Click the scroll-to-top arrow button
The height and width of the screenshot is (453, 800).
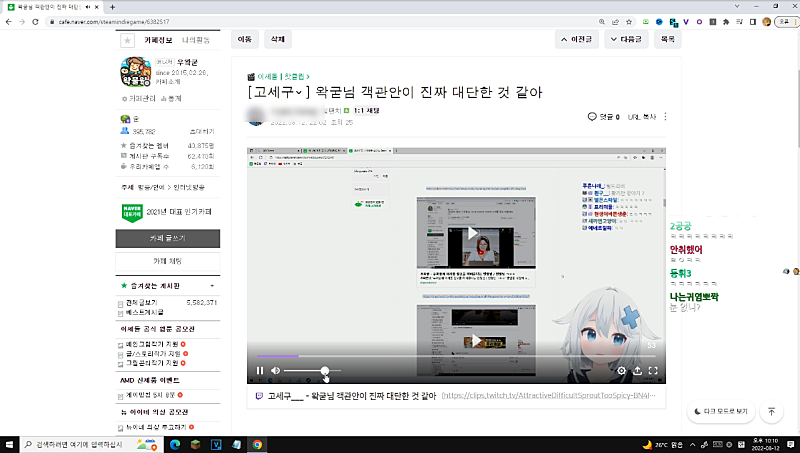click(x=772, y=411)
